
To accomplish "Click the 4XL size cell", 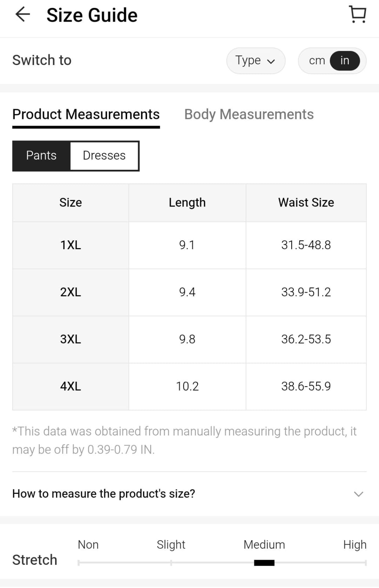I will coord(71,386).
